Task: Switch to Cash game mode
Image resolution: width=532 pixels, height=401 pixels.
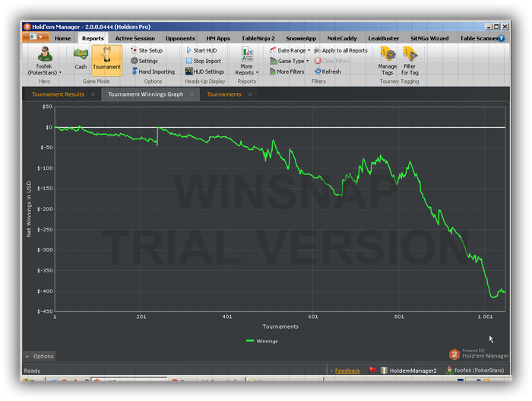Action: pos(81,59)
